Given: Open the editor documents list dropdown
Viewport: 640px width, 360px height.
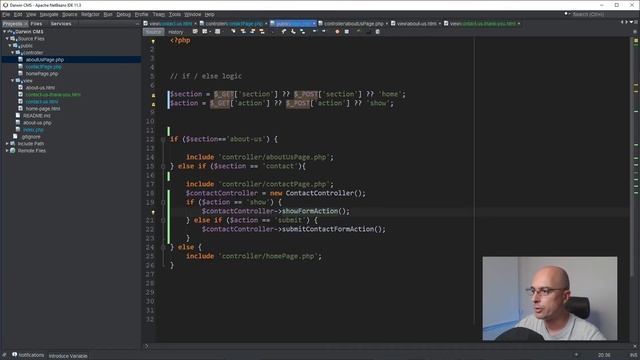Looking at the screenshot, I should pos(631,22).
